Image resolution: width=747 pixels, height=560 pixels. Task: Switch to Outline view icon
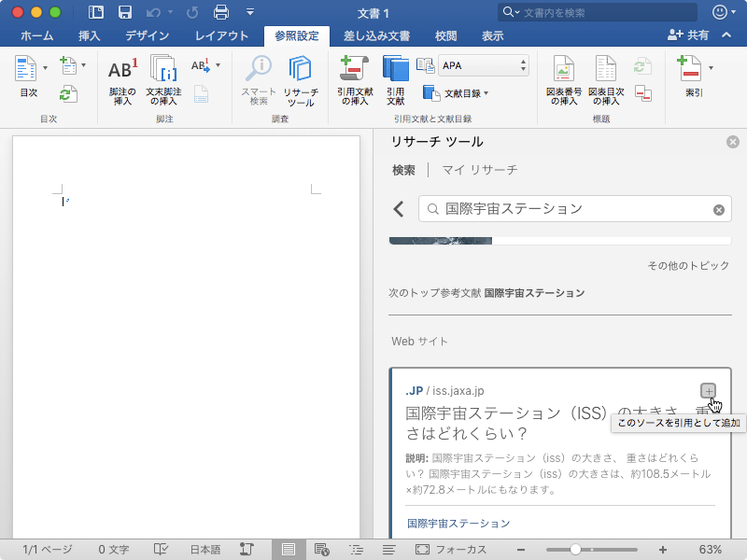point(356,550)
